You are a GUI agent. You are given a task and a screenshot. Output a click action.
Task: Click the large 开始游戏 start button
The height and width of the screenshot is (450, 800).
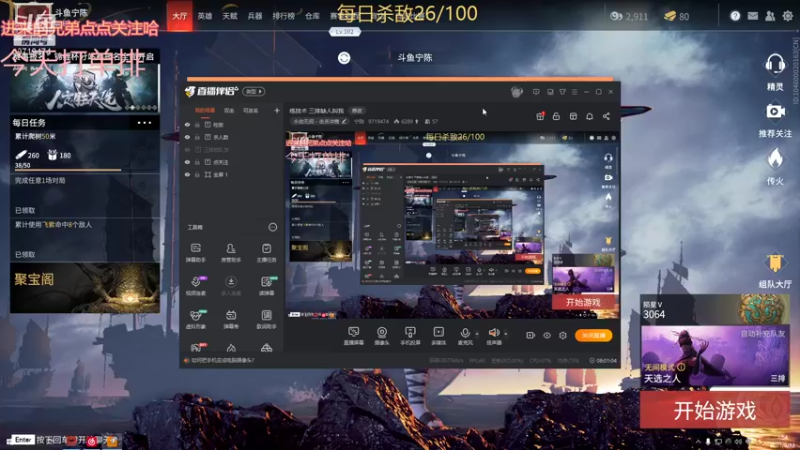pyautogui.click(x=715, y=410)
